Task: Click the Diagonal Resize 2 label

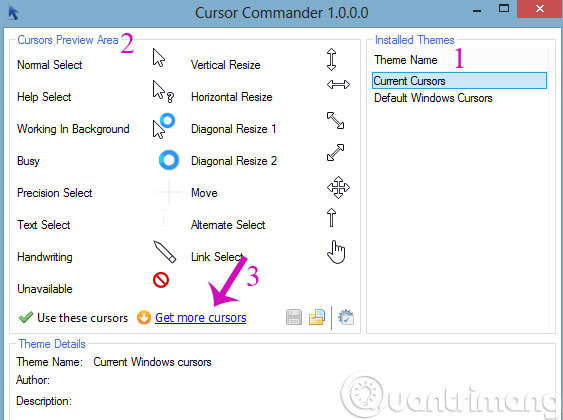Action: click(234, 161)
